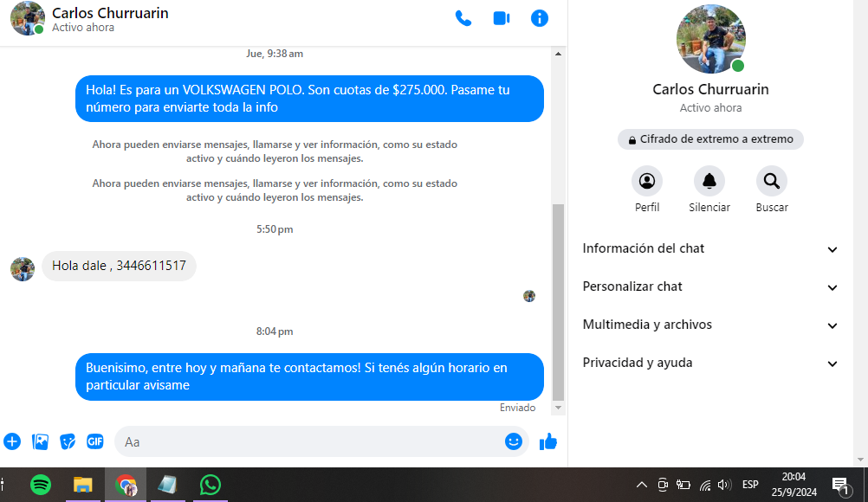
Task: Open Spotify from the taskbar
Action: pos(41,485)
